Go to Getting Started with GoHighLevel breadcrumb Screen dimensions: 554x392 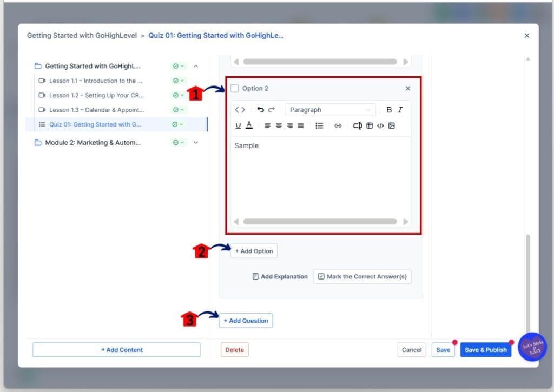pyautogui.click(x=82, y=36)
